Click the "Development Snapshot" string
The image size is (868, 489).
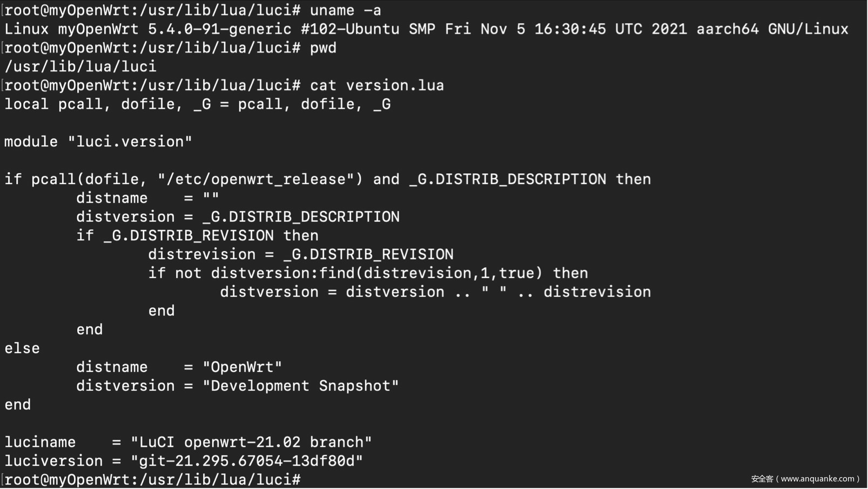(300, 386)
